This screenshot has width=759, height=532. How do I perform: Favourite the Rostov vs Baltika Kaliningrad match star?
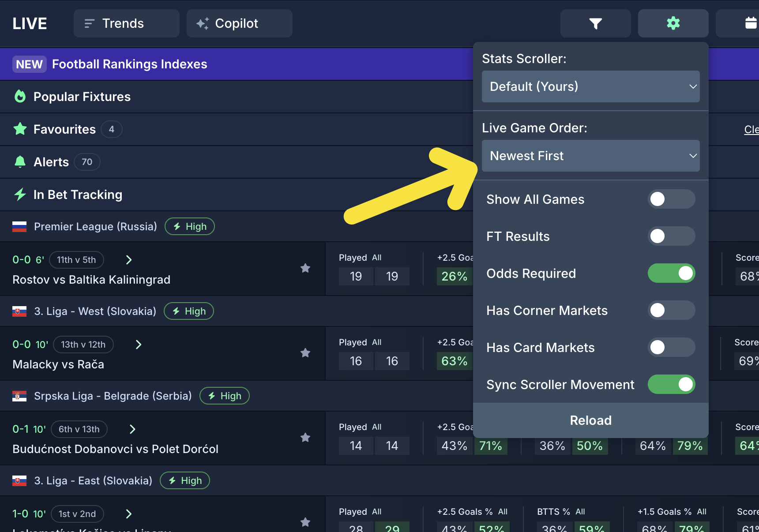305,268
